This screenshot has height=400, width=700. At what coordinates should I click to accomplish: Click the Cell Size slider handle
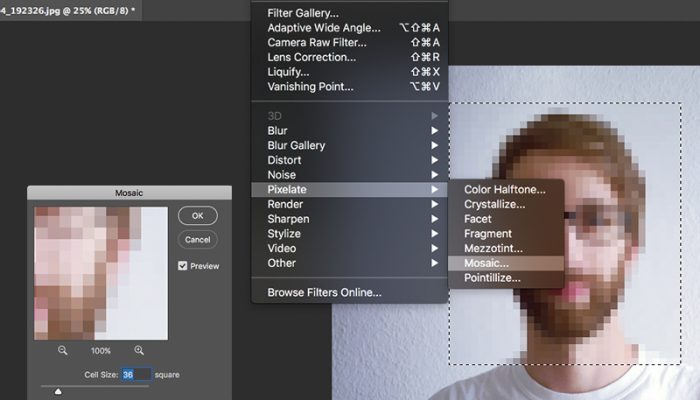pyautogui.click(x=58, y=392)
